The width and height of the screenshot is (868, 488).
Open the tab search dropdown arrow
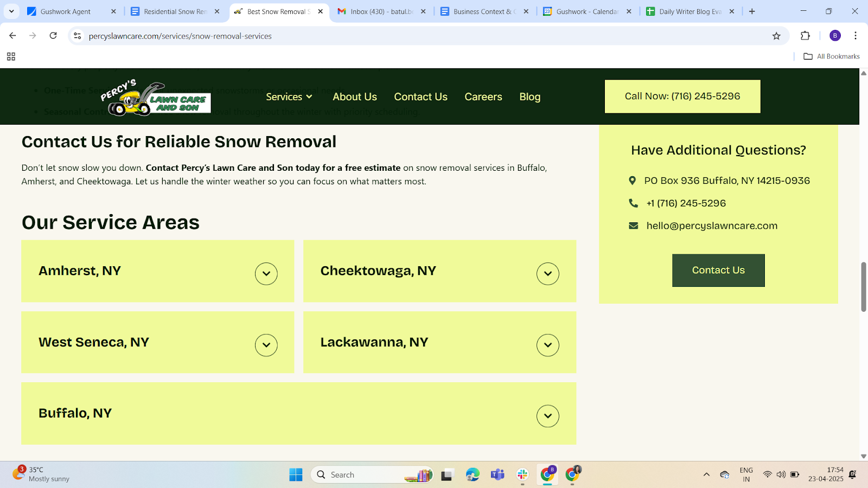click(x=11, y=11)
